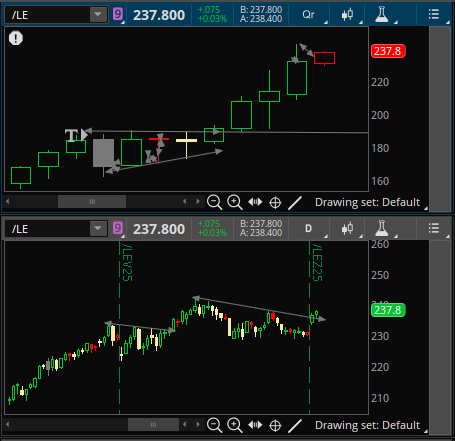Select crosshair tool under lower chart
The width and height of the screenshot is (455, 441).
[x=275, y=425]
